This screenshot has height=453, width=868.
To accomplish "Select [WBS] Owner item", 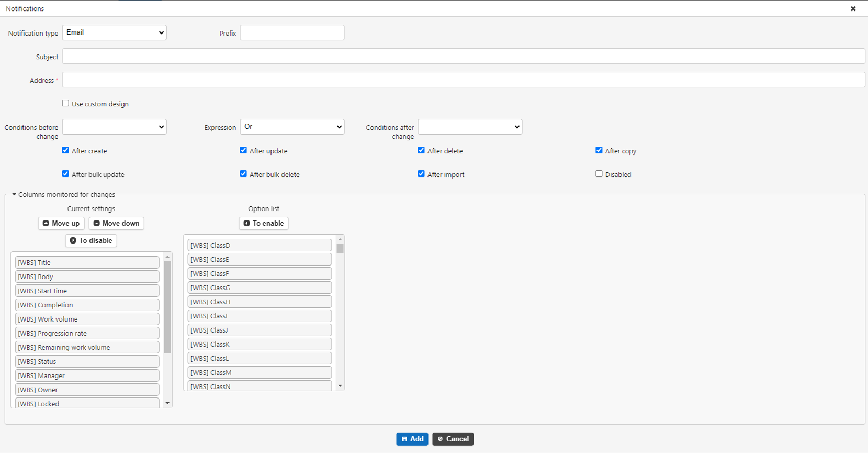I will 87,390.
